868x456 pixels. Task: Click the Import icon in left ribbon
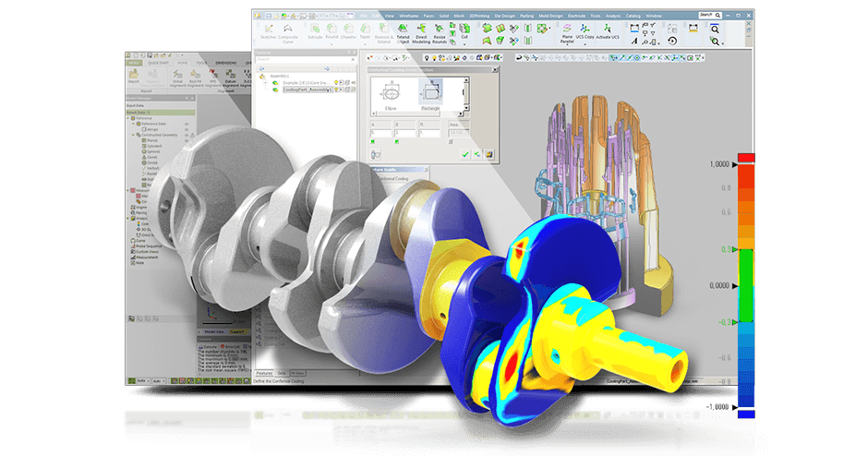point(136,76)
